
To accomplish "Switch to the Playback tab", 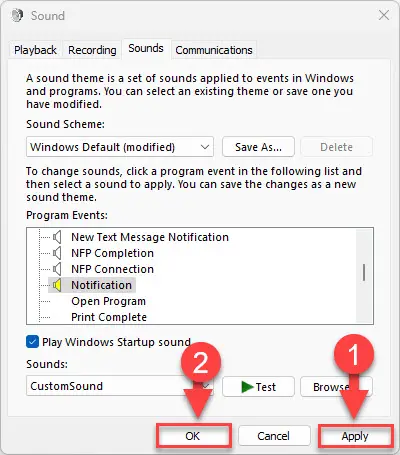I will pos(35,50).
